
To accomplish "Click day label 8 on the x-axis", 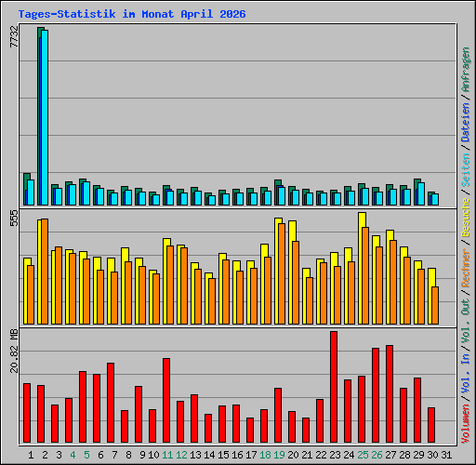I will coord(128,455).
